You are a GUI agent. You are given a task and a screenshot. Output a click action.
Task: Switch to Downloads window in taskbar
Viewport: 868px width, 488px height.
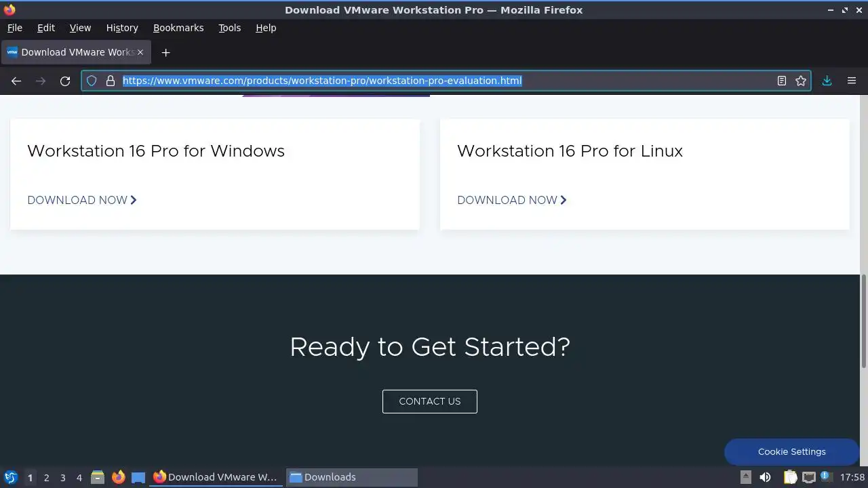click(351, 477)
